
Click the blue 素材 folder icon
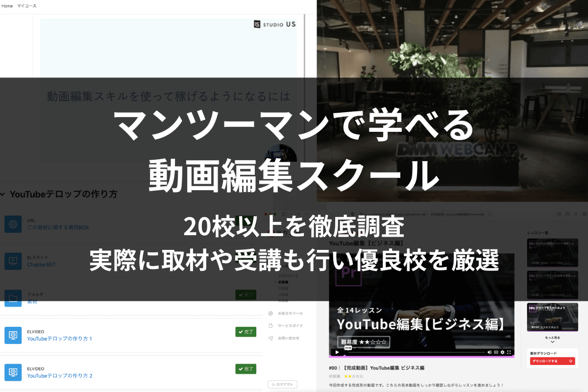point(13,298)
